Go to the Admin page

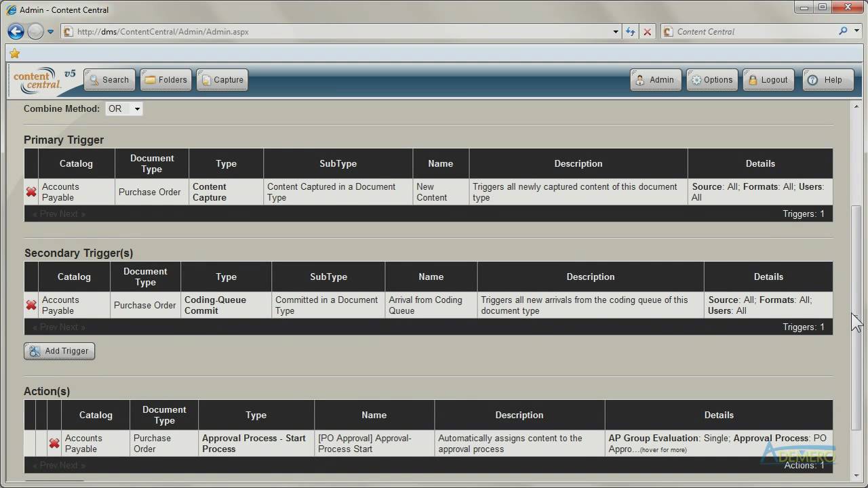click(655, 80)
